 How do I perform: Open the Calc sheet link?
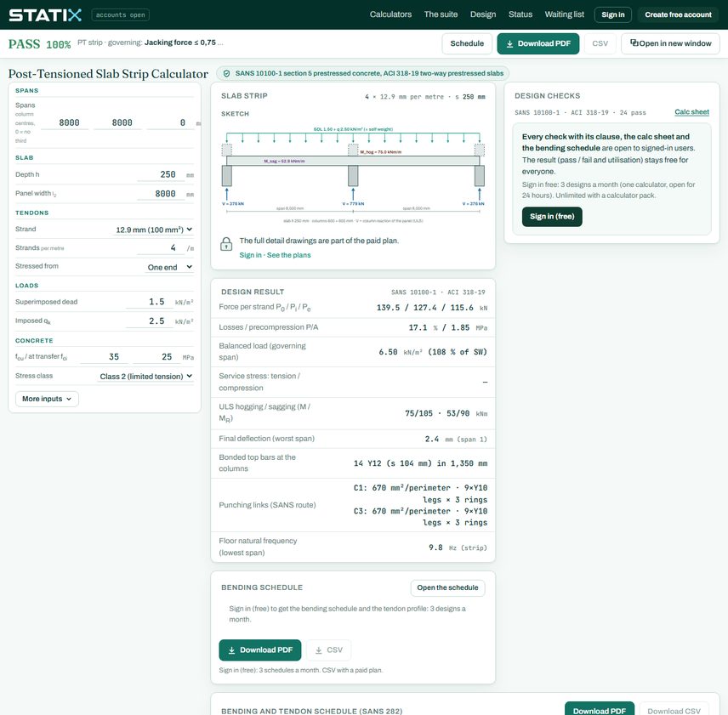pos(691,112)
